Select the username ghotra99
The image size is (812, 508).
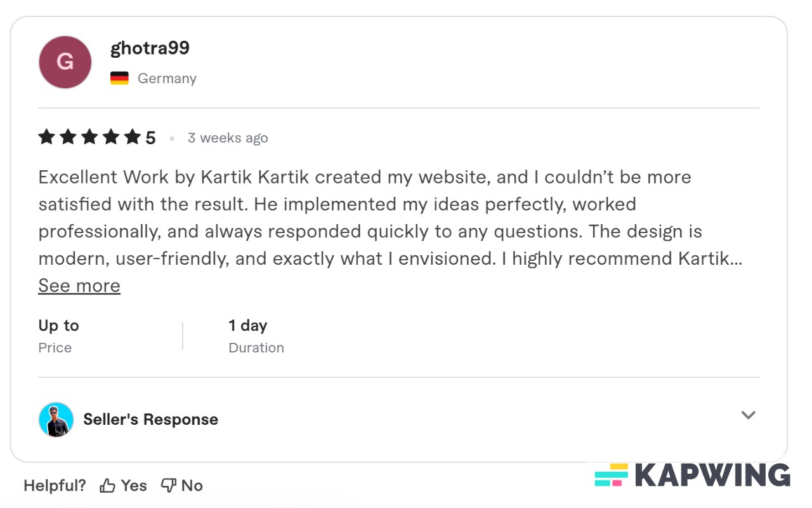(150, 48)
